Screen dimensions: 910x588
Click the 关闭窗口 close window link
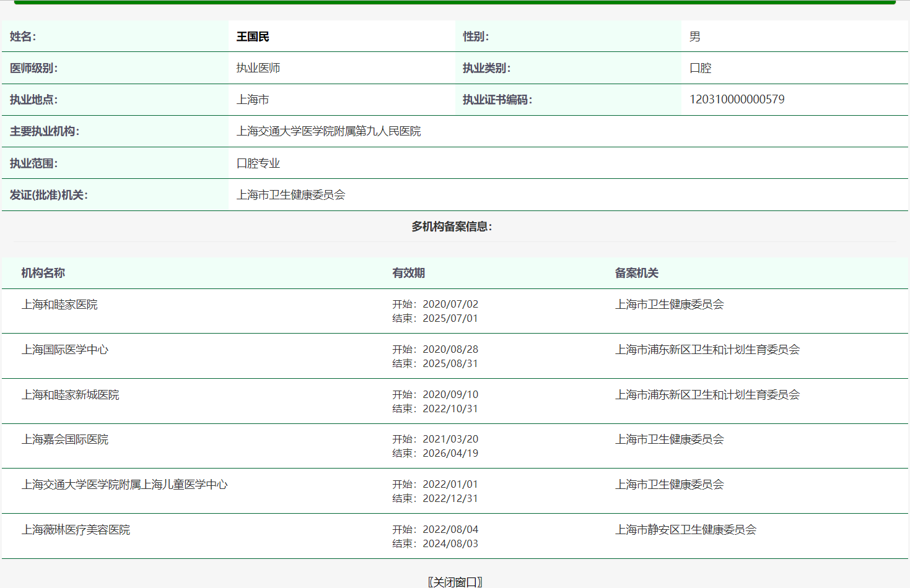pos(455,582)
